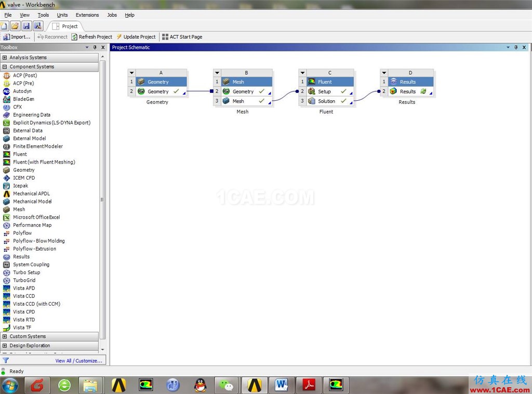Open system B dropdown arrow
Viewport: 532px width, 394px height.
click(x=217, y=73)
